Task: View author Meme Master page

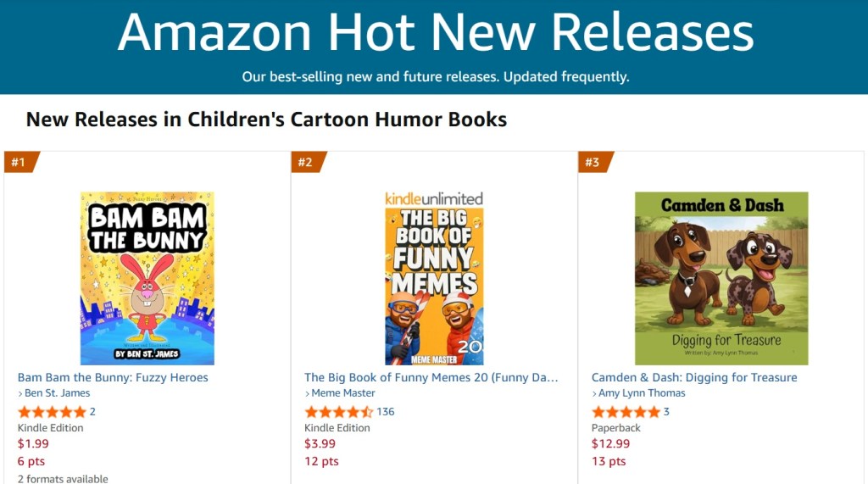Action: coord(343,393)
